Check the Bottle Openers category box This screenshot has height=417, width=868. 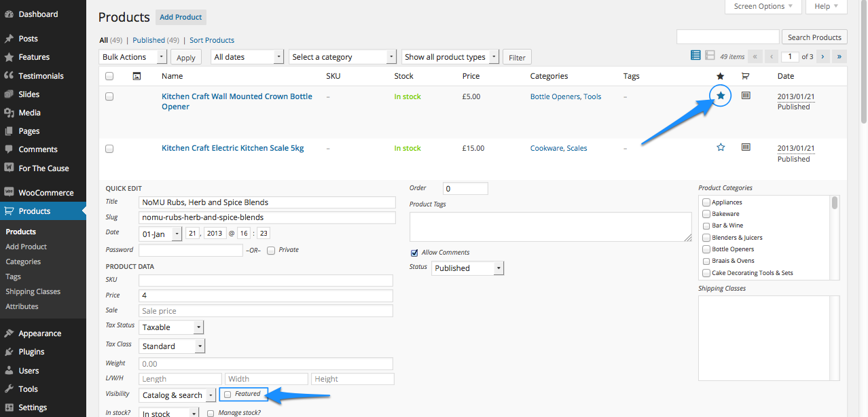tap(706, 249)
